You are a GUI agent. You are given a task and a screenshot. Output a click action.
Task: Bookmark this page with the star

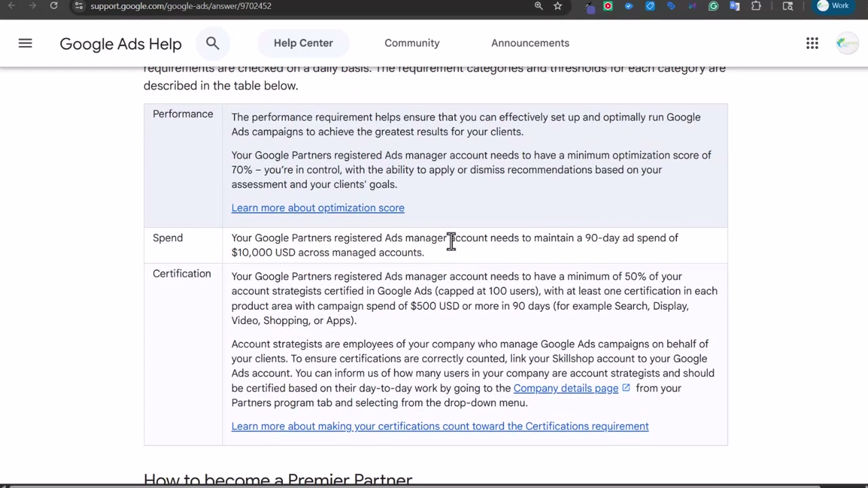pos(557,5)
